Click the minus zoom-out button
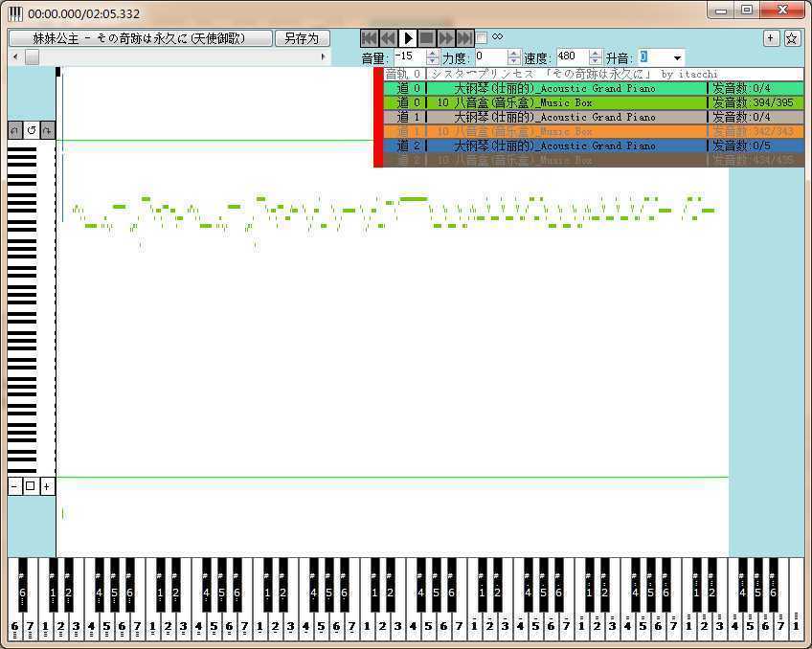Screen dimensions: 812x649 click(14, 486)
